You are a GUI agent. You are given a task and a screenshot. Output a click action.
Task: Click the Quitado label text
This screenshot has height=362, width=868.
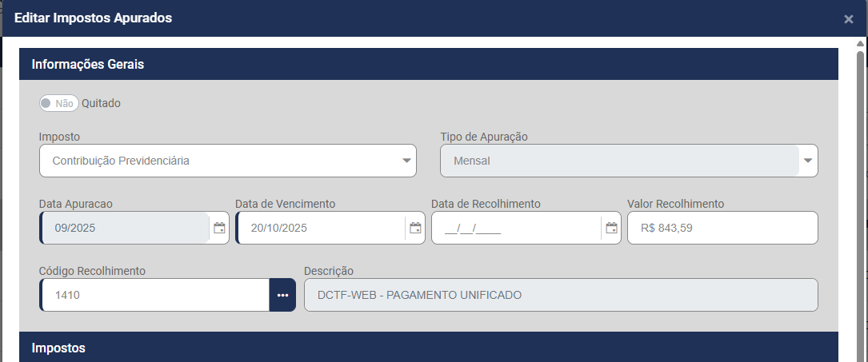[x=102, y=103]
